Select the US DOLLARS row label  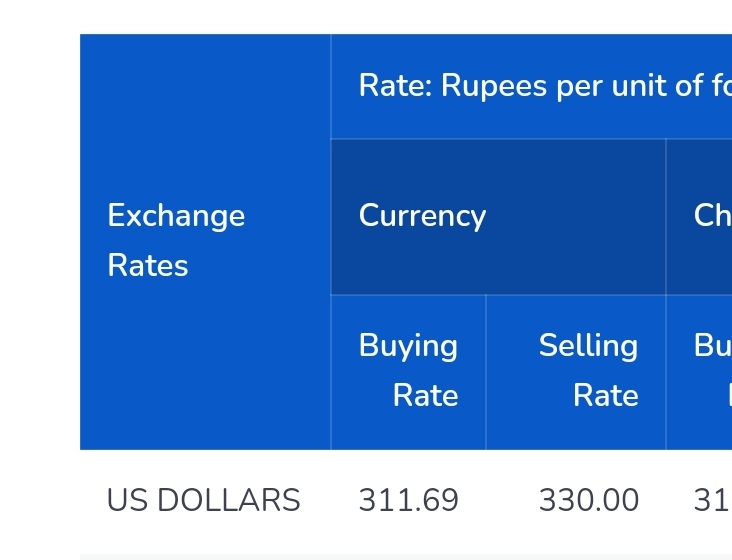click(204, 500)
